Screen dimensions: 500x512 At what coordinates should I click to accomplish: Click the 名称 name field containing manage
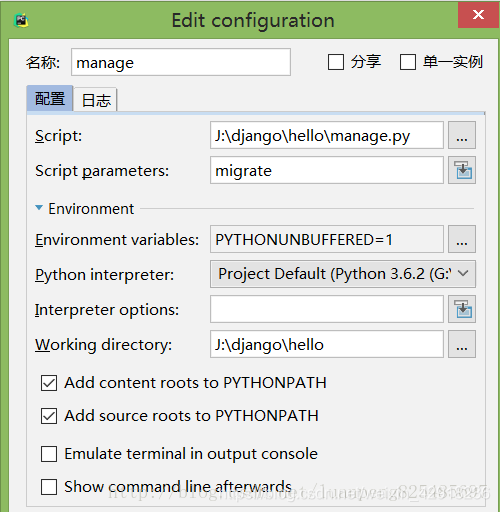pyautogui.click(x=181, y=62)
